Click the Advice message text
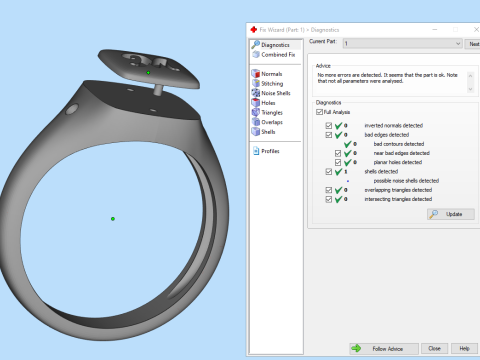 (x=387, y=78)
